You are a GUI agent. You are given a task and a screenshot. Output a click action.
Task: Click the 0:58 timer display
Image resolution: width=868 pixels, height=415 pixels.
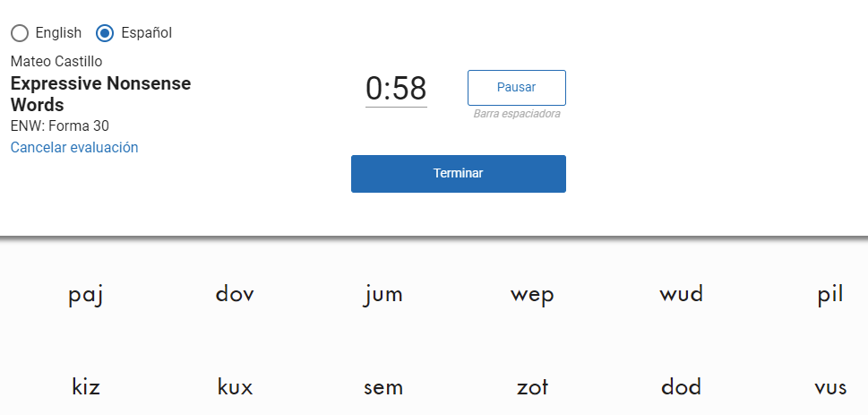[x=396, y=88]
